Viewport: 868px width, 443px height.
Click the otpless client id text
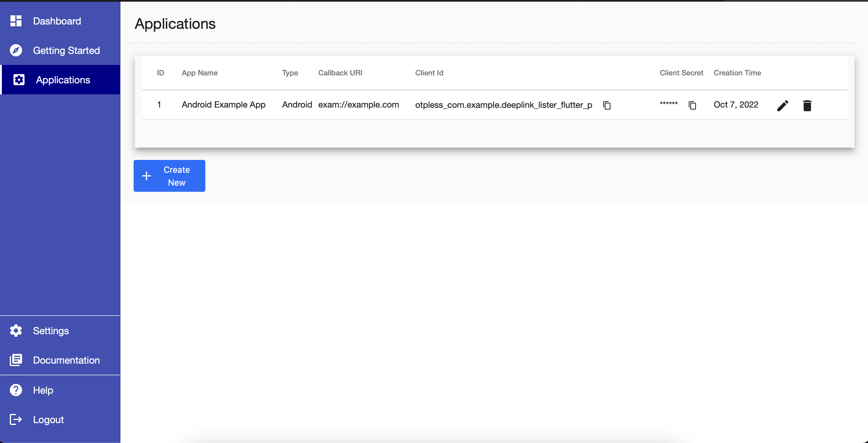coord(503,105)
